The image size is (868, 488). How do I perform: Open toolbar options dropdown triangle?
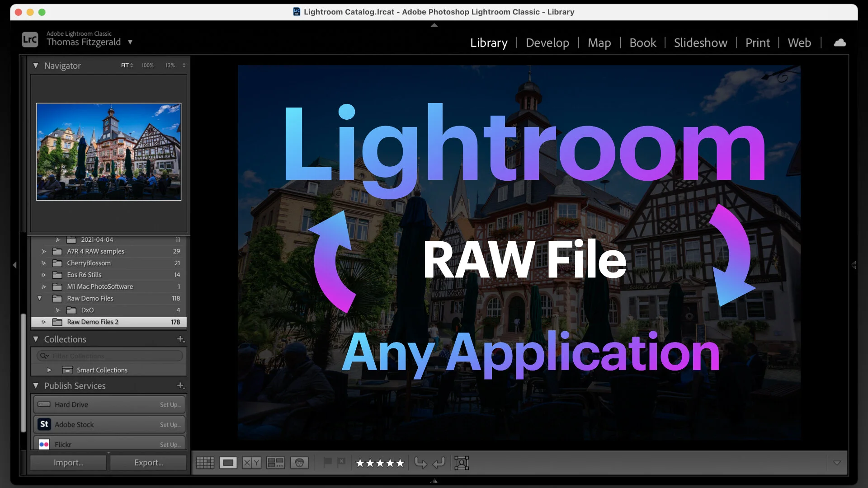point(837,463)
